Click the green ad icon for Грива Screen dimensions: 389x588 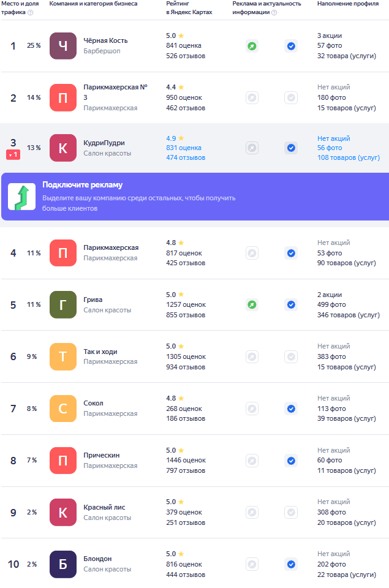(x=252, y=305)
